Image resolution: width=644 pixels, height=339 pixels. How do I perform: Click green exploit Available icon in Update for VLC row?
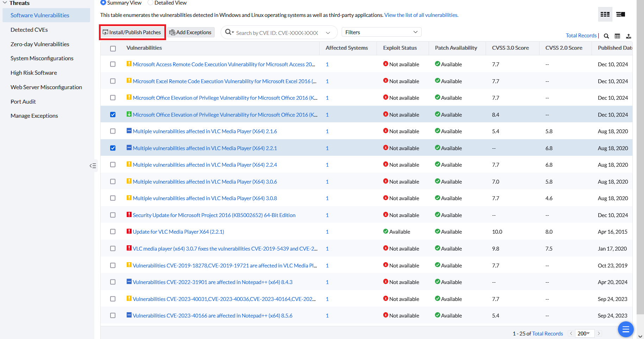pos(386,231)
